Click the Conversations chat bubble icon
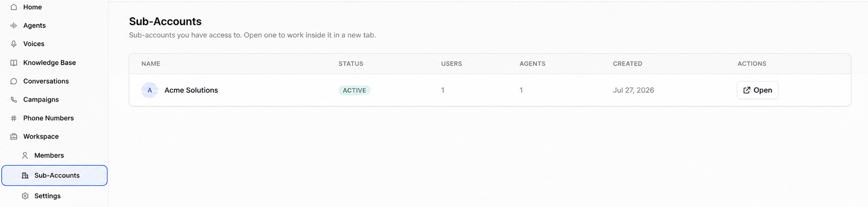Viewport: 868px width, 207px height. (14, 81)
